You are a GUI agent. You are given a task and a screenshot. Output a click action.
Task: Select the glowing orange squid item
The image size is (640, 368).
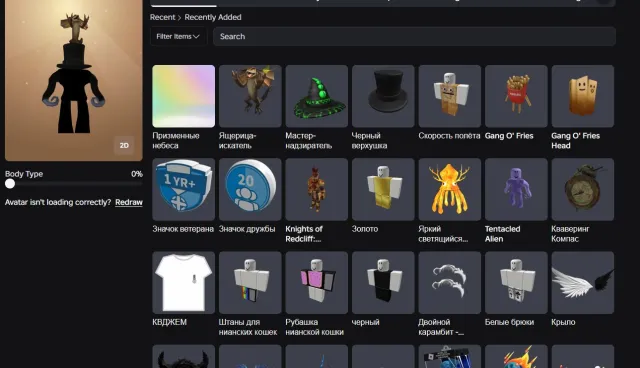449,189
